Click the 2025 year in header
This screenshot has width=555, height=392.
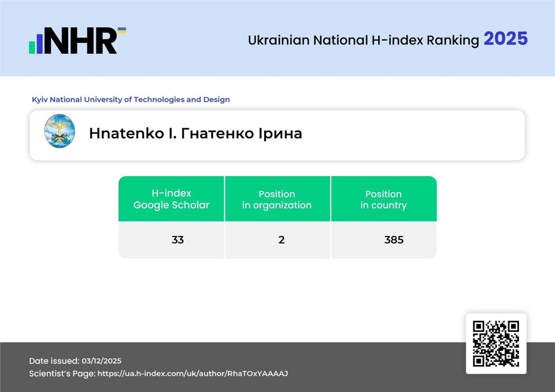coord(505,39)
